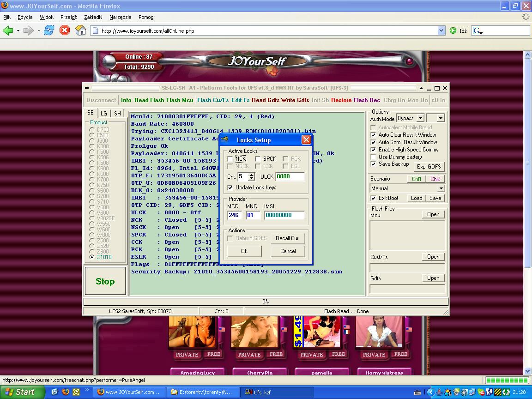
Task: Open E:\torenty taskbar folder button
Action: point(203,392)
